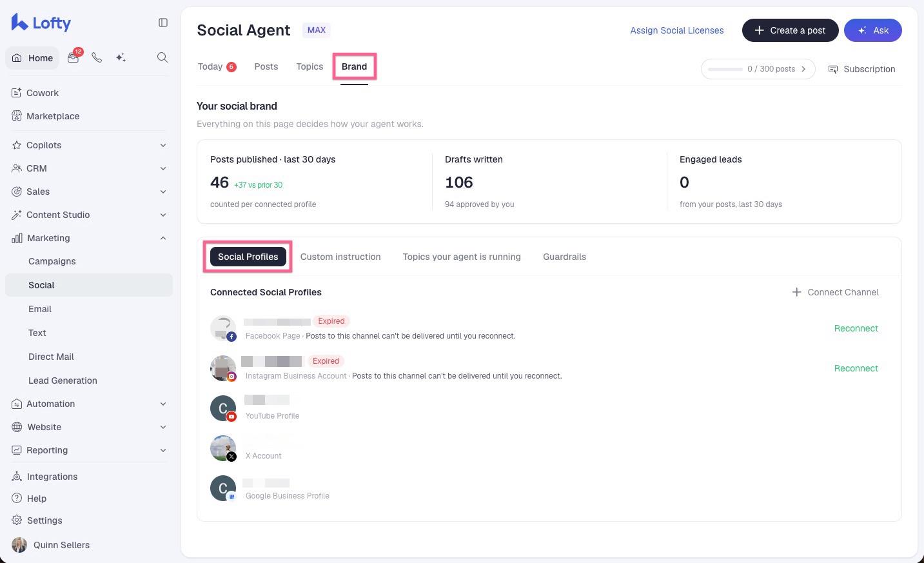
Task: Expand the Copilots menu
Action: [89, 145]
